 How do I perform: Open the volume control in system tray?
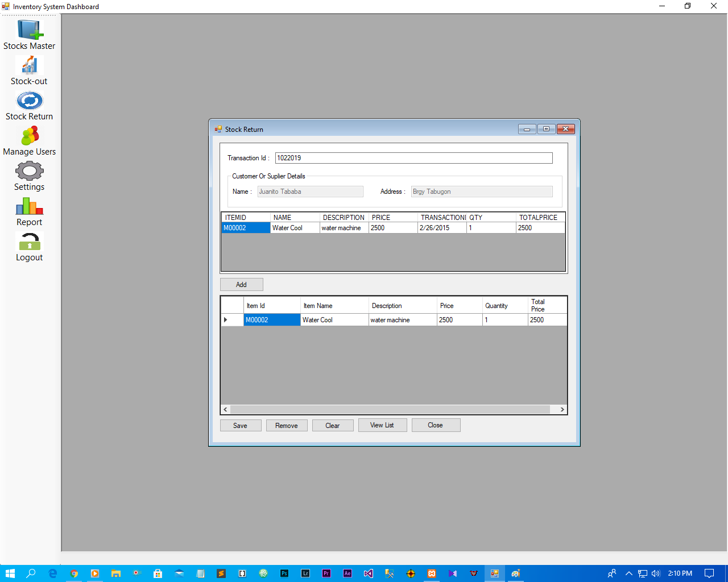click(x=655, y=573)
